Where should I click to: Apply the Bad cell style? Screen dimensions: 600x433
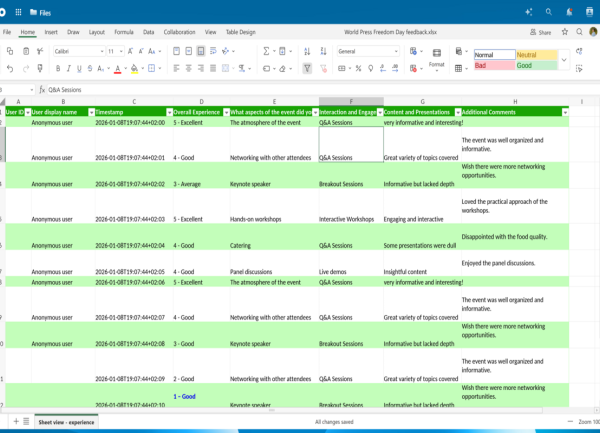pyautogui.click(x=494, y=65)
